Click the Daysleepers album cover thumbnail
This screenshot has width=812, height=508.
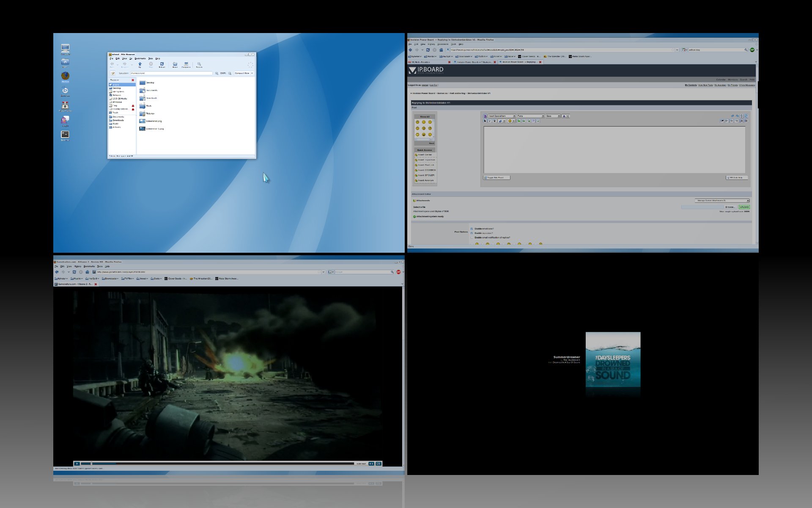(x=613, y=359)
